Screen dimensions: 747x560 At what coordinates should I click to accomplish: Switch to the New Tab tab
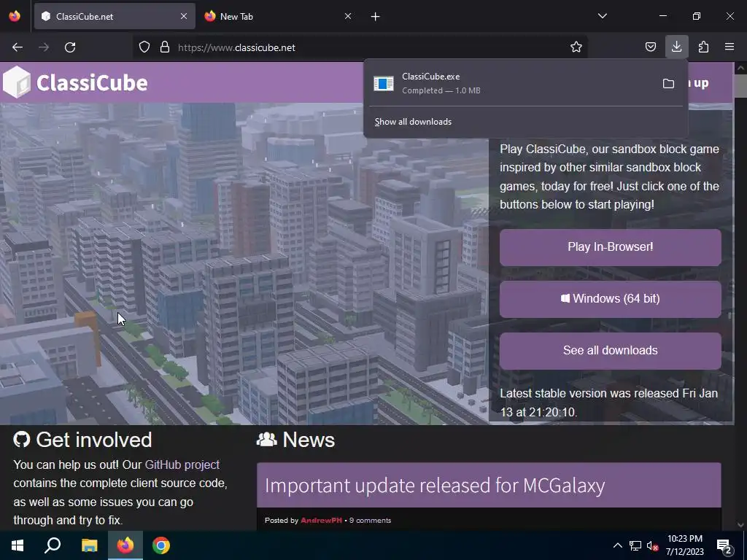[278, 16]
